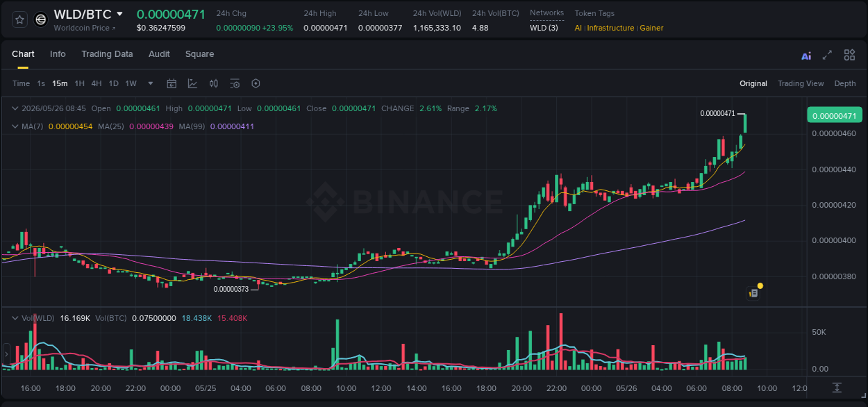
Task: Click the Infrastructure token tag
Action: coord(610,28)
